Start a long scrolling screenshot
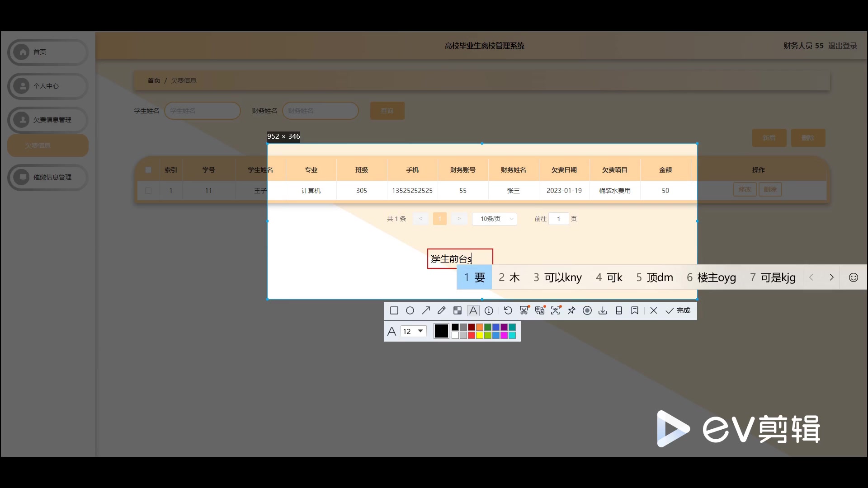The image size is (868, 488). point(524,310)
